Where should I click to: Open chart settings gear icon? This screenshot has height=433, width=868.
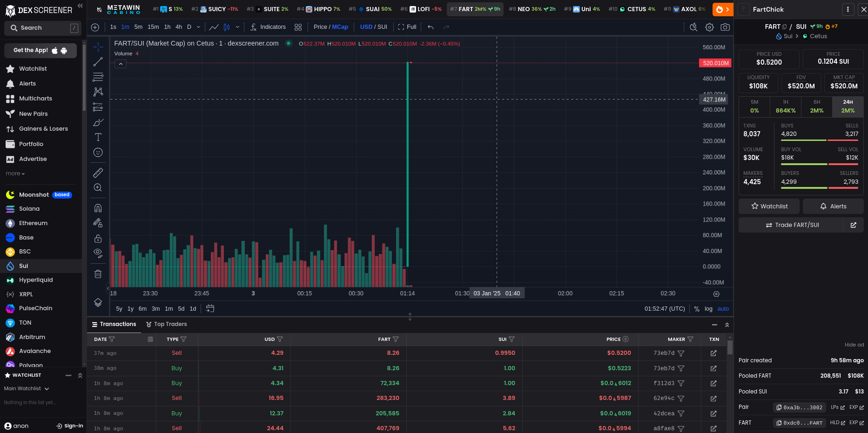pos(709,27)
